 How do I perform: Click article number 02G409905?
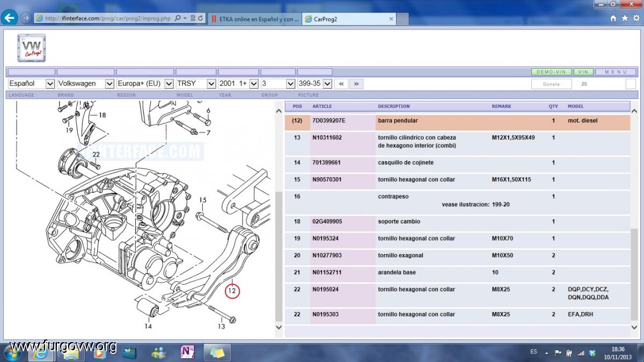coord(327,221)
